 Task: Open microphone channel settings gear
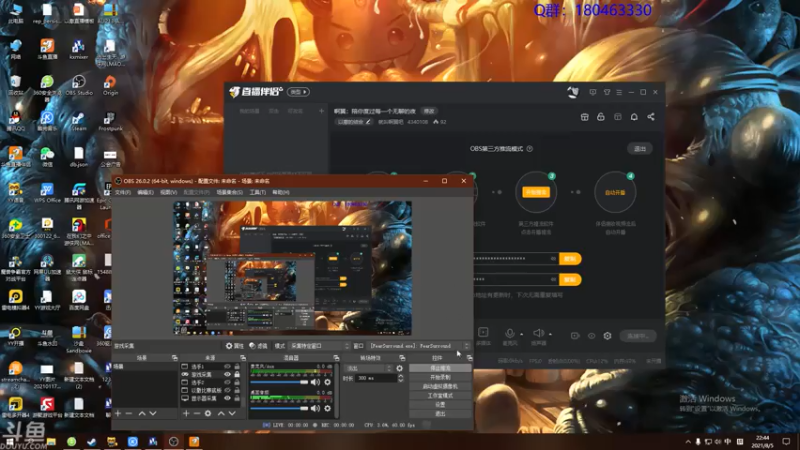pos(328,382)
